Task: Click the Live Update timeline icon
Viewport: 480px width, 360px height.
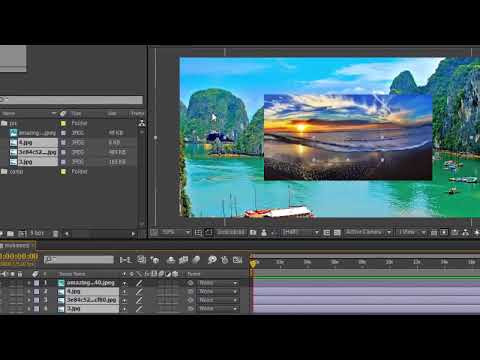Action: (x=142, y=260)
